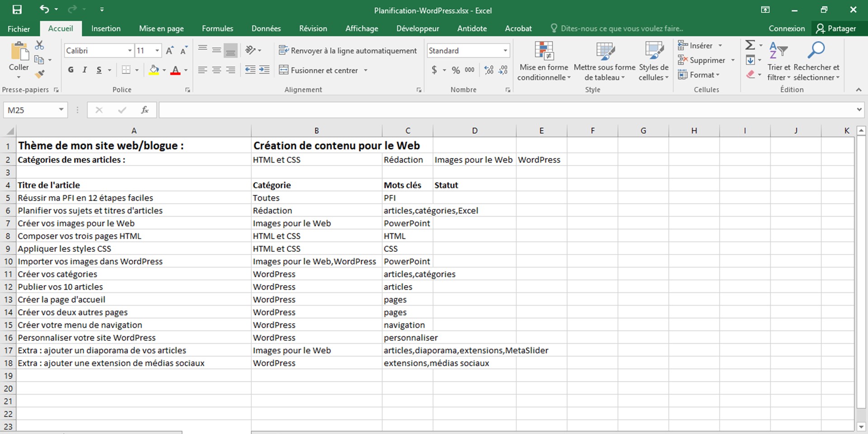Image resolution: width=868 pixels, height=434 pixels.
Task: Click the Insert Function fx icon
Action: 145,110
